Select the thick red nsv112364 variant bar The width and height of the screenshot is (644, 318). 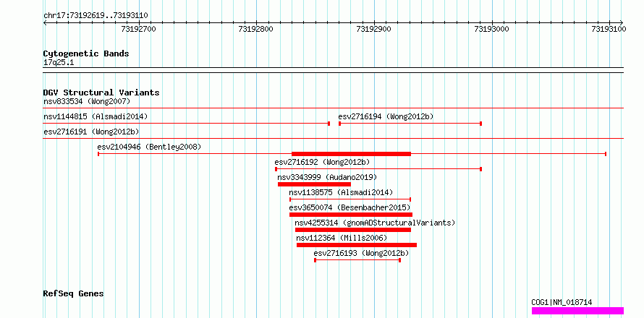[x=357, y=245]
